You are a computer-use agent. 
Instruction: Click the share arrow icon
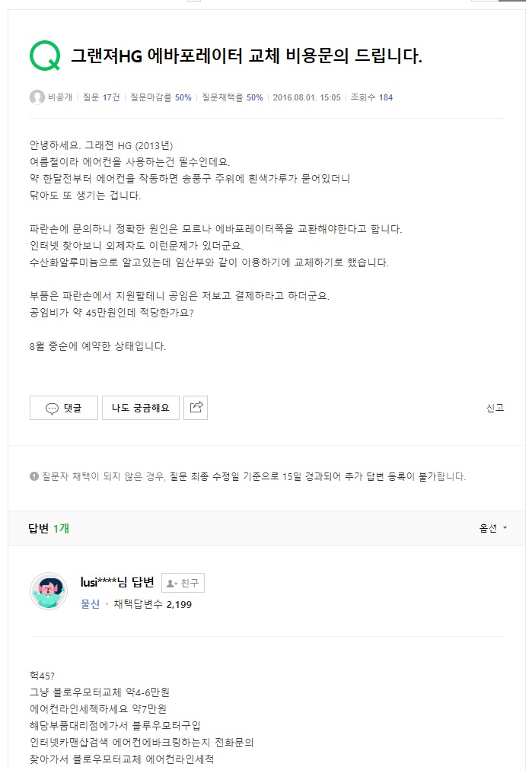click(x=196, y=407)
